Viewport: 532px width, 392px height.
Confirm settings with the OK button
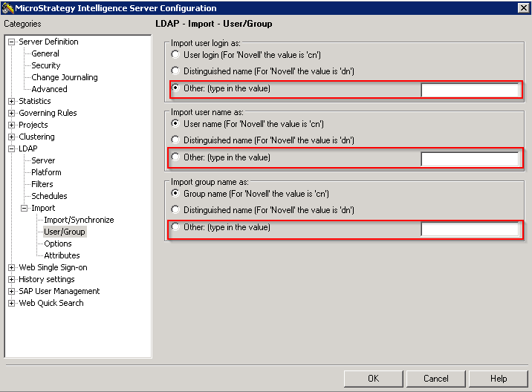374,379
